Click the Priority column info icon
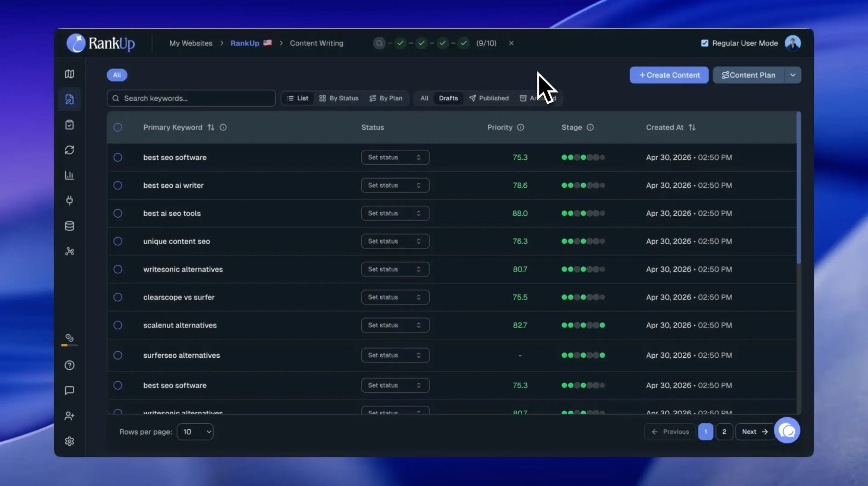Screen dimensions: 868x486 [x=520, y=127]
